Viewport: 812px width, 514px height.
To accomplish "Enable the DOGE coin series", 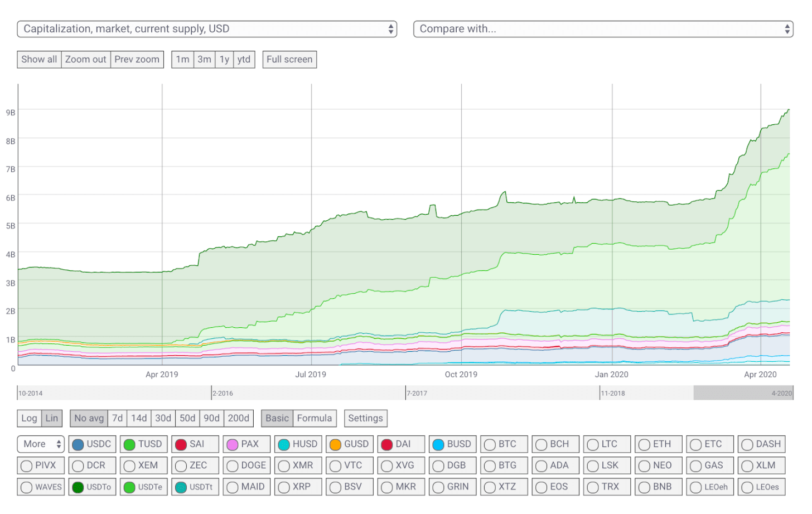I will [x=247, y=465].
